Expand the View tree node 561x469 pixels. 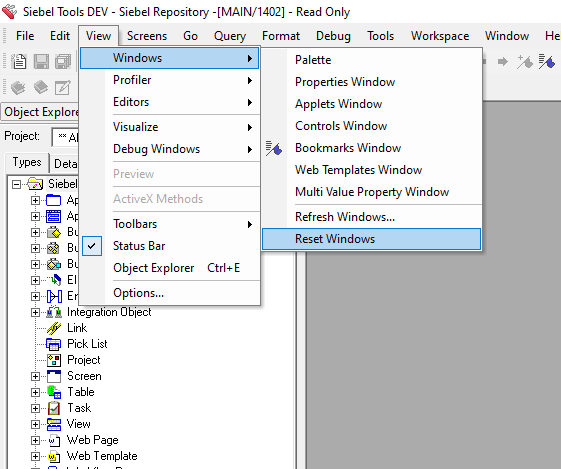[35, 424]
